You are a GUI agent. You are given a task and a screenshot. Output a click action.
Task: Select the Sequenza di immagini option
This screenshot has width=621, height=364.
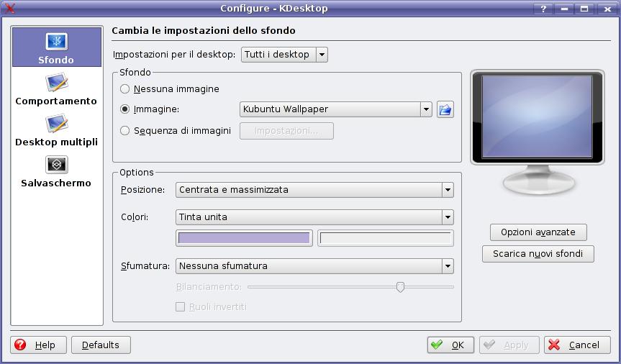125,131
